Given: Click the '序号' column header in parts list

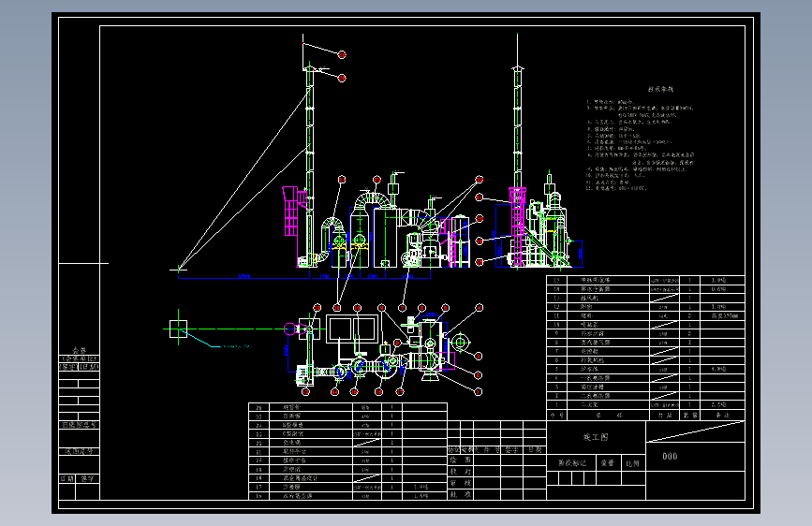Looking at the screenshot, I should click(556, 416).
